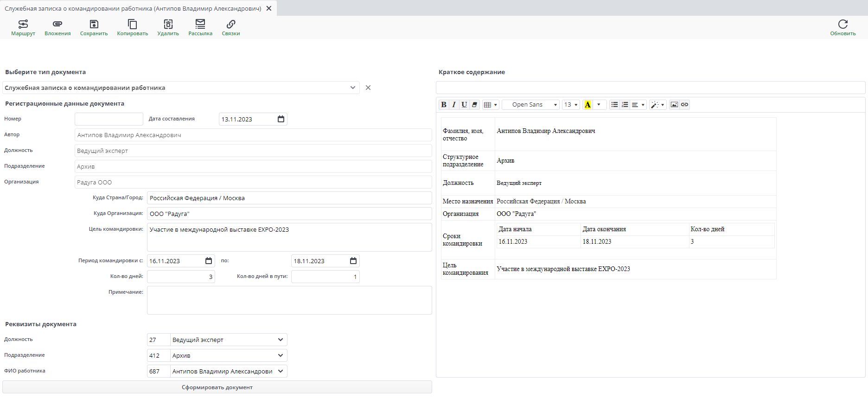The height and width of the screenshot is (398, 868).
Task: Toggle underline formatting in editor
Action: pos(464,105)
